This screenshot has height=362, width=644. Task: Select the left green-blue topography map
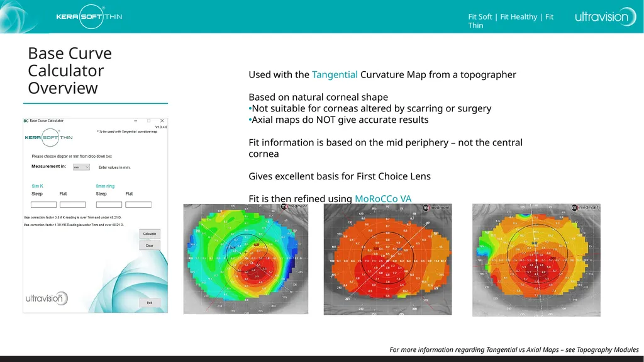click(x=246, y=259)
